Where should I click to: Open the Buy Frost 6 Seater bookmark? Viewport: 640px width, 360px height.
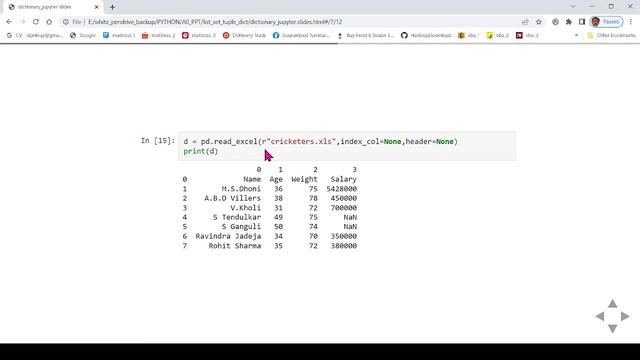click(x=365, y=36)
